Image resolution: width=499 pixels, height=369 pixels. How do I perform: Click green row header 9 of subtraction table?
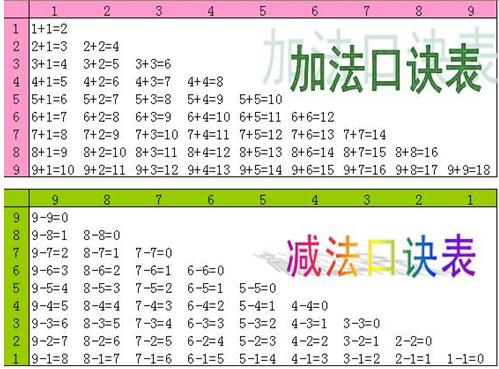point(16,218)
